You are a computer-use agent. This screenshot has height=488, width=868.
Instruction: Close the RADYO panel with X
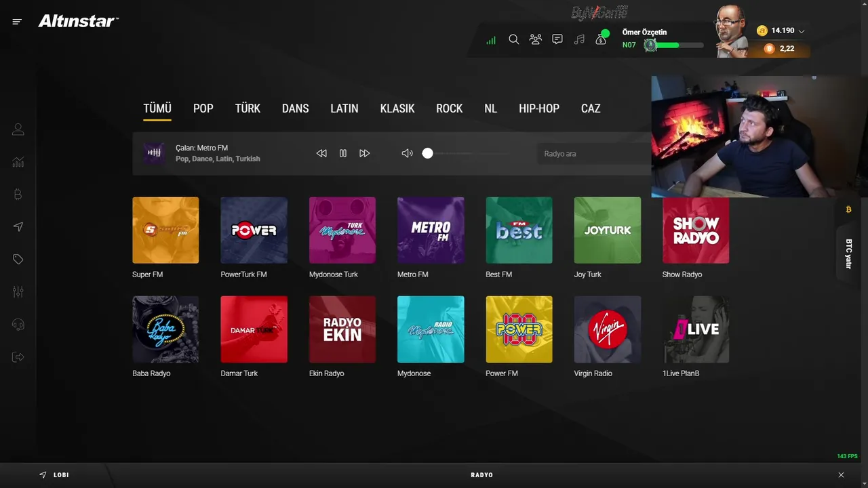pyautogui.click(x=841, y=475)
